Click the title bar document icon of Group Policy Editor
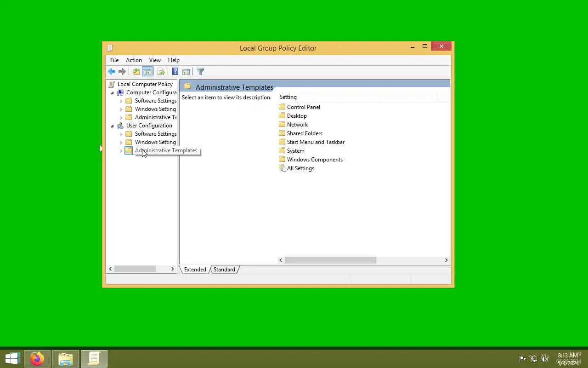588x368 pixels. point(110,48)
